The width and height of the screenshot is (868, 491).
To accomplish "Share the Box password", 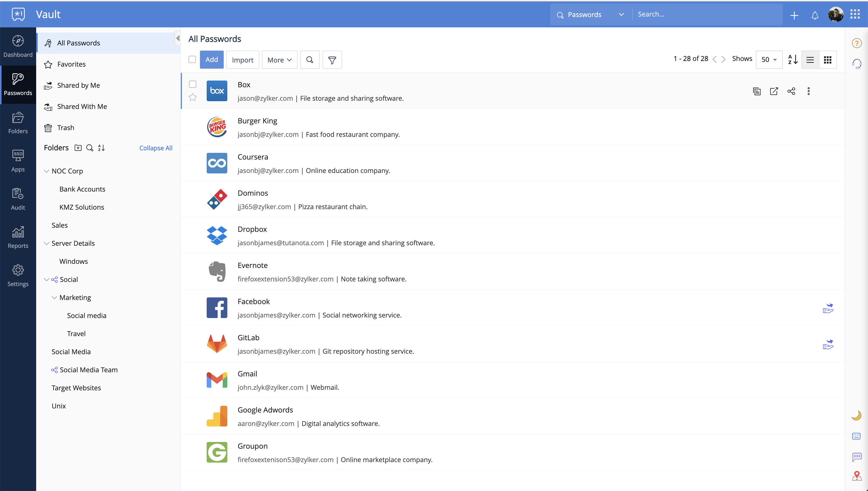I will [x=791, y=91].
